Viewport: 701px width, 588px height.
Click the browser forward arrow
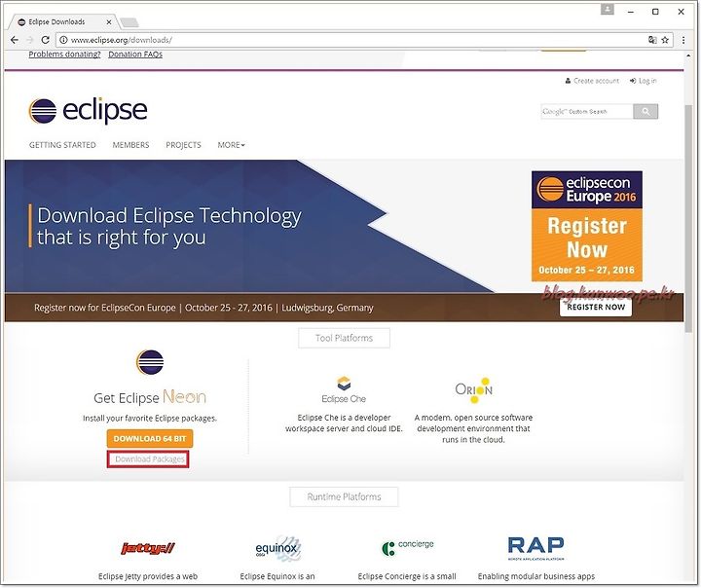(x=30, y=40)
